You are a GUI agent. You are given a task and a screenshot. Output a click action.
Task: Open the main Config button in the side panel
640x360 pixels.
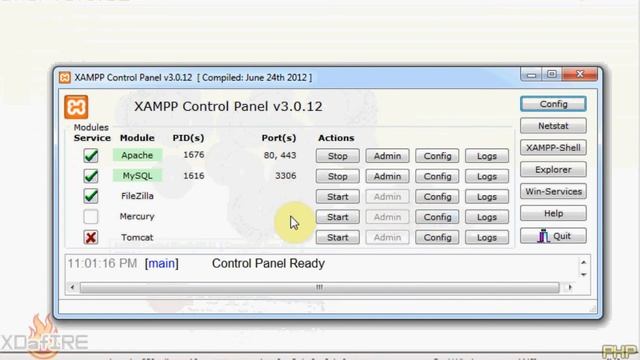coord(553,104)
